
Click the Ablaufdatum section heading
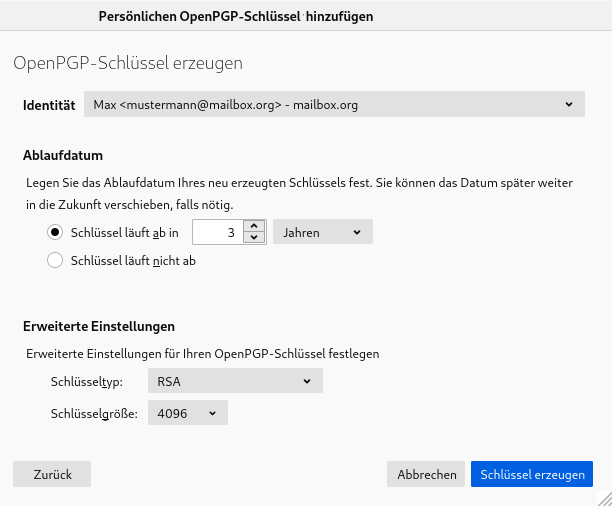pyautogui.click(x=63, y=155)
